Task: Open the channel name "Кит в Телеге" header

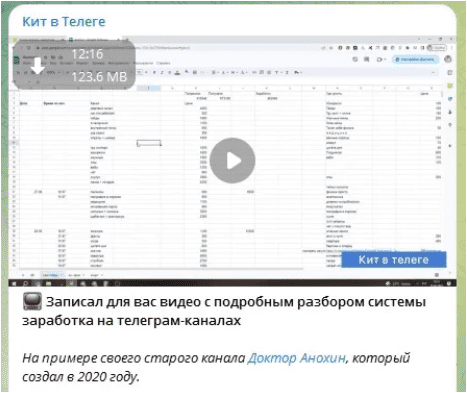Action: (64, 22)
